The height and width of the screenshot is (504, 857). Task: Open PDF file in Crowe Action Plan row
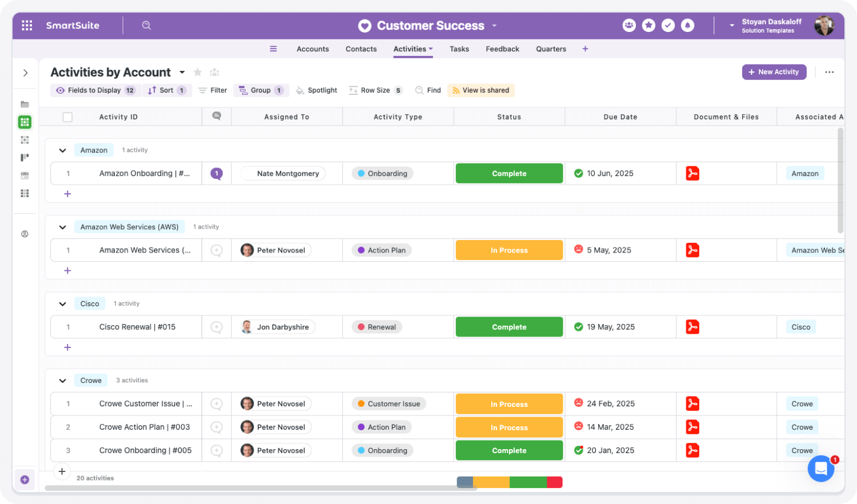pyautogui.click(x=692, y=427)
